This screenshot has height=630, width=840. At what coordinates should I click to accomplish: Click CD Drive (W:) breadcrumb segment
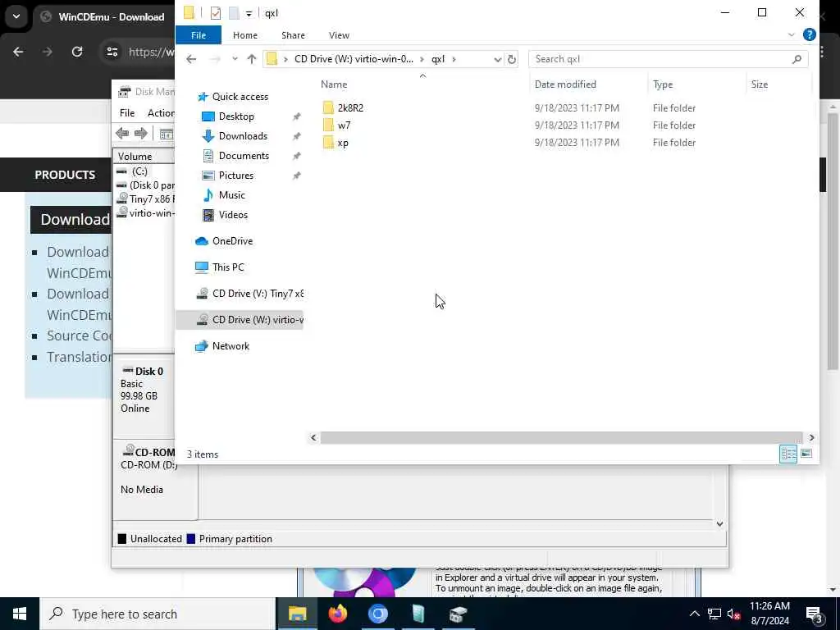pos(354,59)
